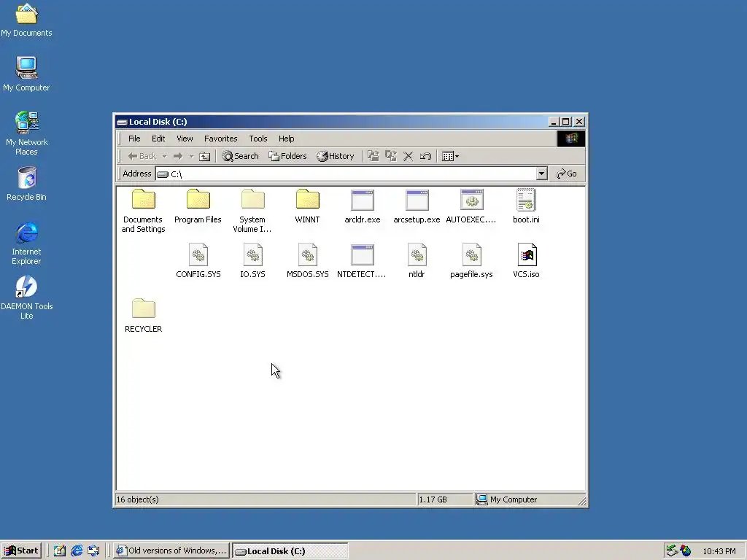The height and width of the screenshot is (560, 747).
Task: Select DAEMON Tools Lite desktop shortcut
Action: point(27,297)
